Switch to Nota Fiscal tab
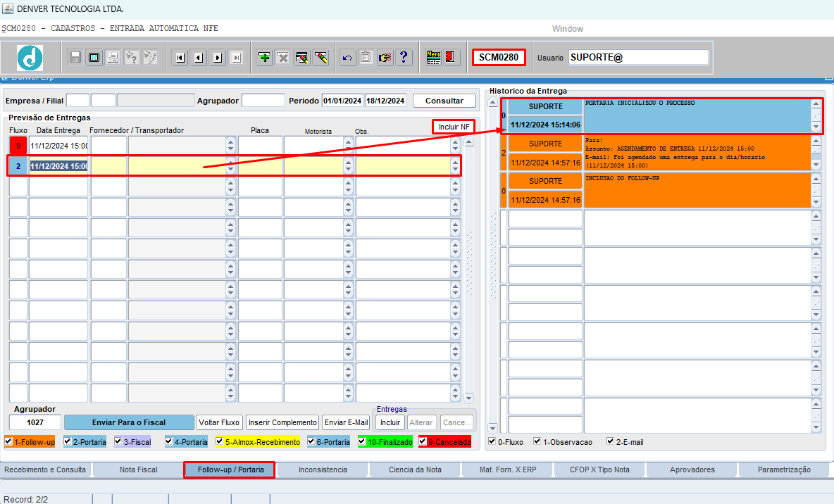Viewport: 834px width, 504px height. [138, 470]
